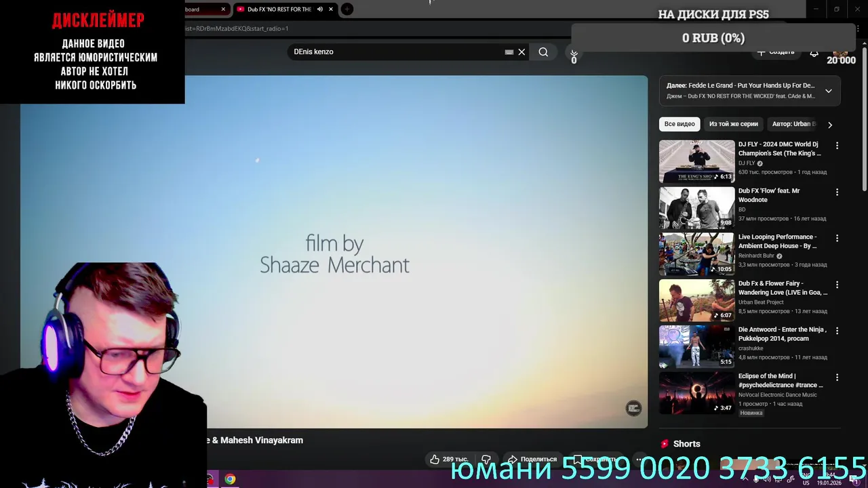This screenshot has height=488, width=868.
Task: Open options menu for DJ FLY video
Action: 837,146
